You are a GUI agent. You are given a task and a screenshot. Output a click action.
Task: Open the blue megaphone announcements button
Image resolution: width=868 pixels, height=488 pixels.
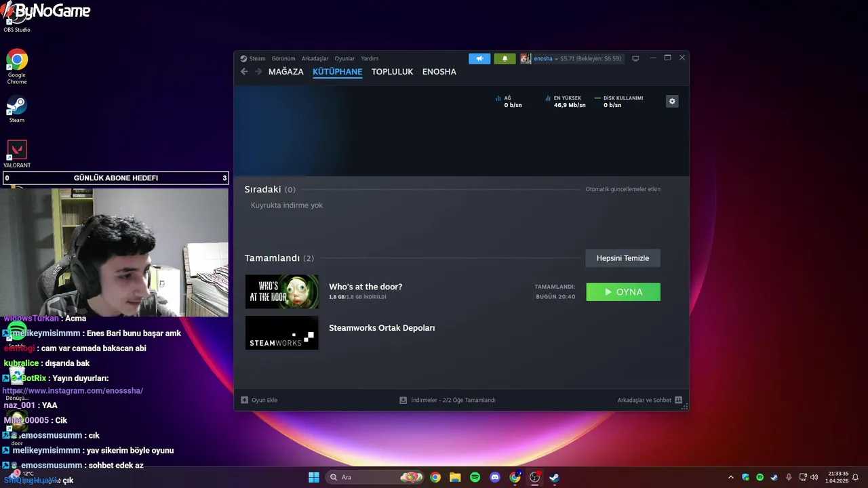click(x=479, y=58)
